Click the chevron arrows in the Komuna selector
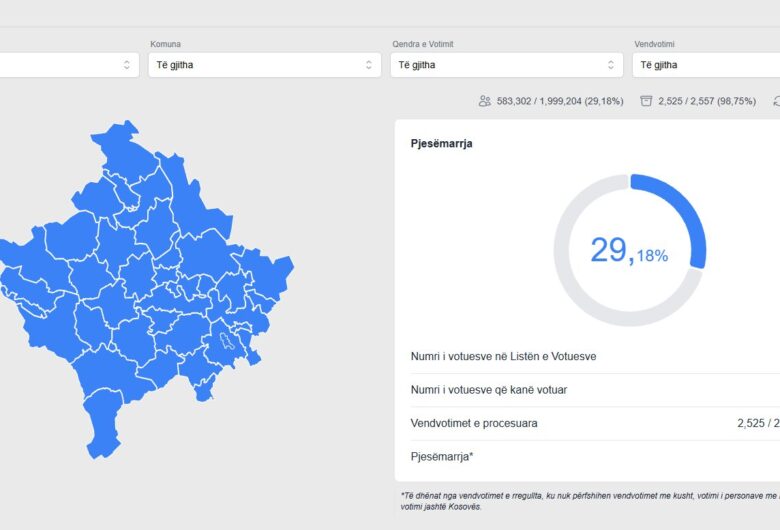The image size is (780, 530). 368,65
